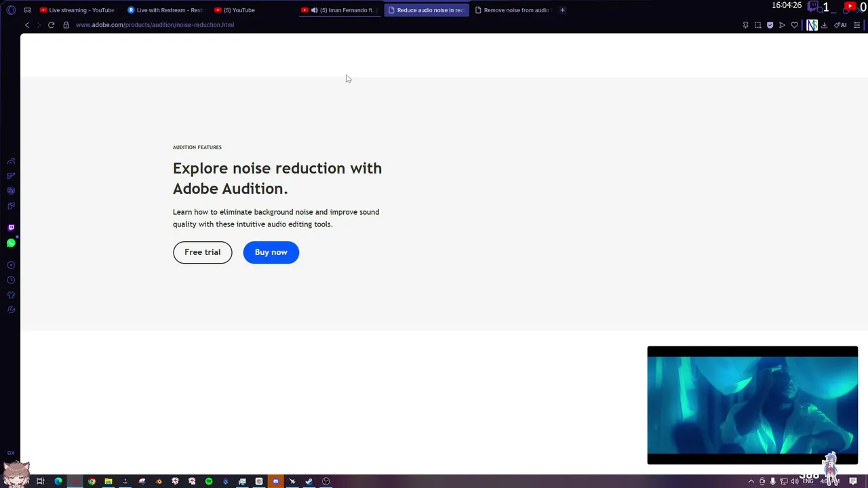Open File Explorer from the taskbar

pos(108,481)
